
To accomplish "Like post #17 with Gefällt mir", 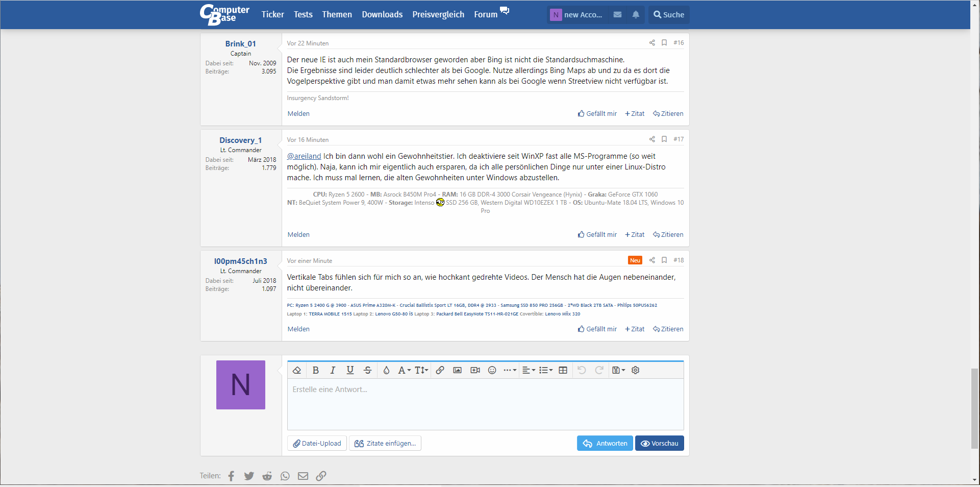I will pyautogui.click(x=597, y=234).
